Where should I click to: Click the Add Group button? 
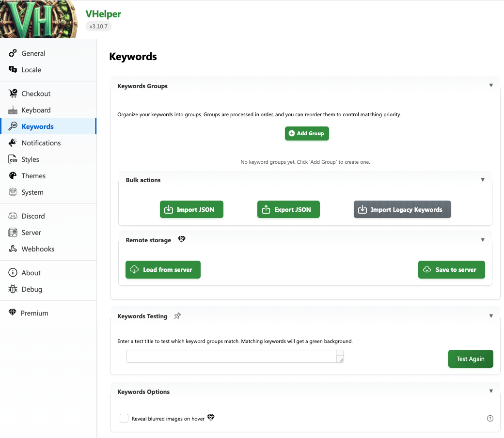pyautogui.click(x=307, y=133)
